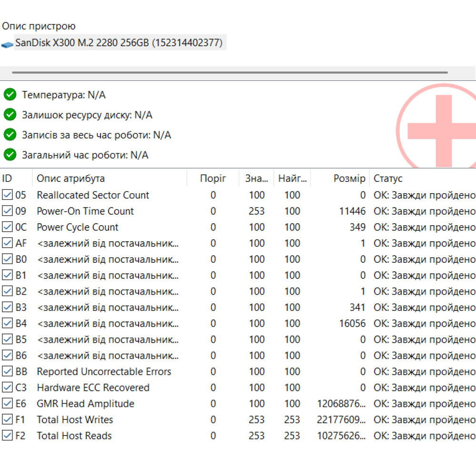Click green check icon next to Температура

point(10,95)
